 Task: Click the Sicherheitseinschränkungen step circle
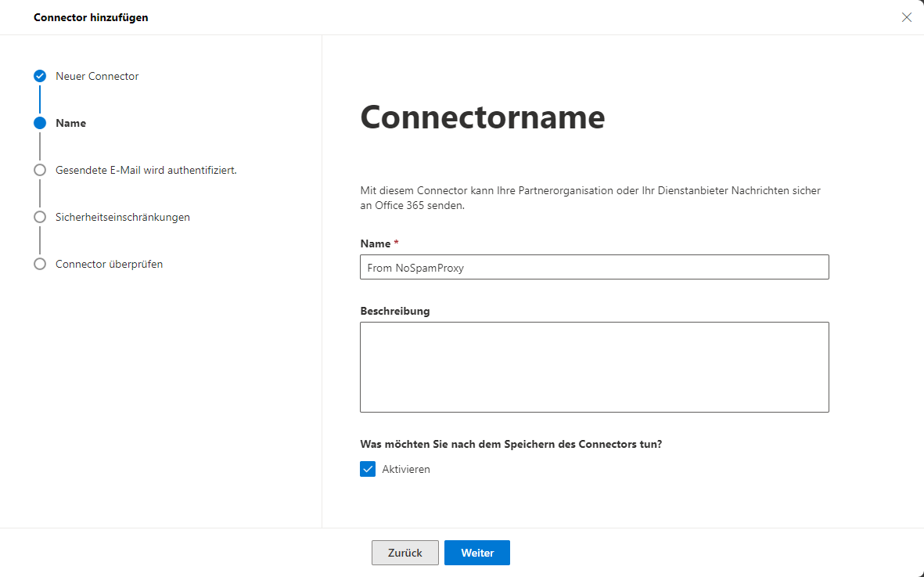click(39, 217)
